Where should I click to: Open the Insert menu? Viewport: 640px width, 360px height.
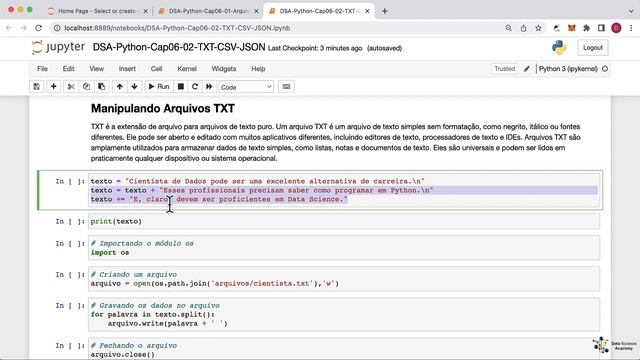click(x=127, y=69)
